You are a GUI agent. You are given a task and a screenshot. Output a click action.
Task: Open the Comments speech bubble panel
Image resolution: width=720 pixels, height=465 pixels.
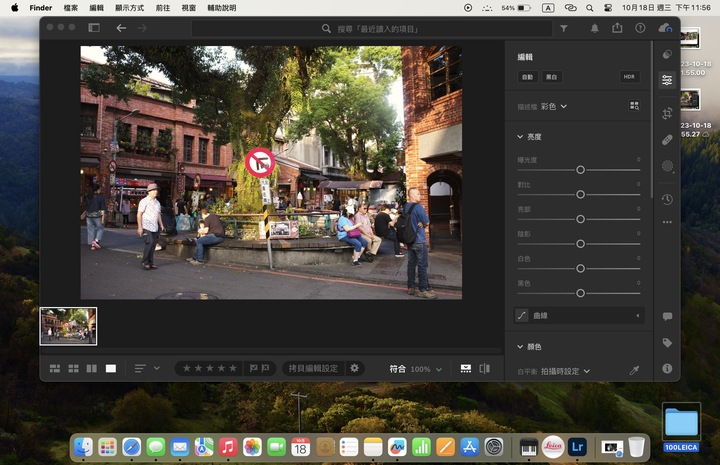point(667,316)
